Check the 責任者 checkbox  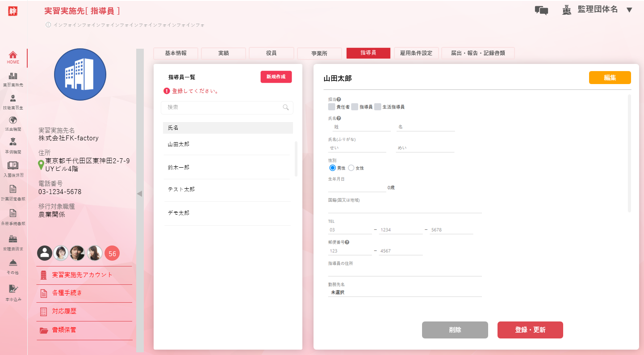(331, 107)
